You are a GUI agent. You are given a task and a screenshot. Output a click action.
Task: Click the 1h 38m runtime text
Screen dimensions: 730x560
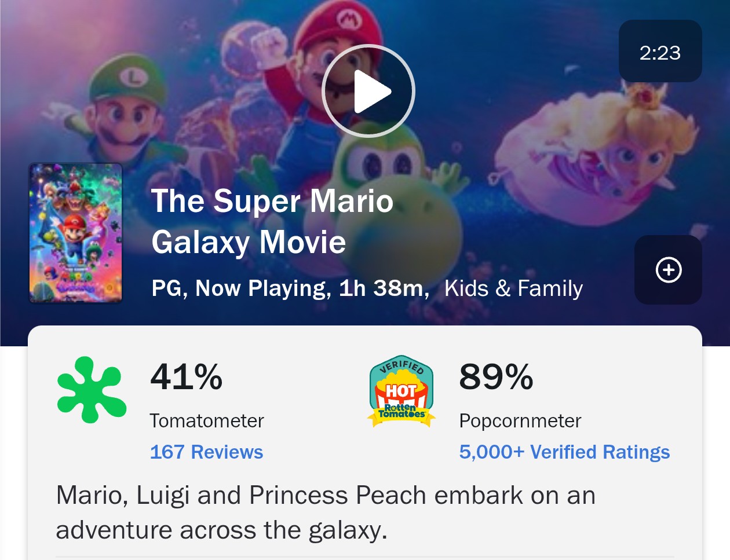(384, 288)
